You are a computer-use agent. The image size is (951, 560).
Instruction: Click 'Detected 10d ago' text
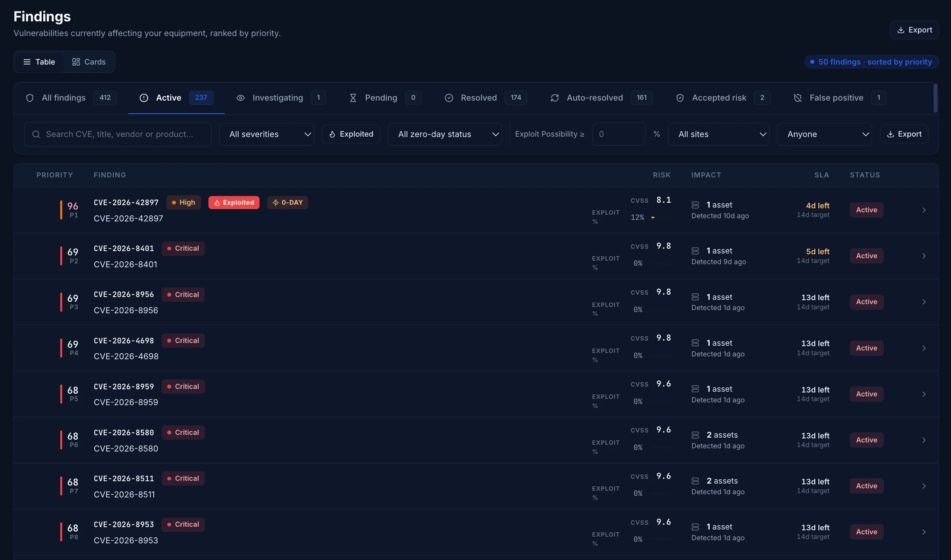pos(720,216)
